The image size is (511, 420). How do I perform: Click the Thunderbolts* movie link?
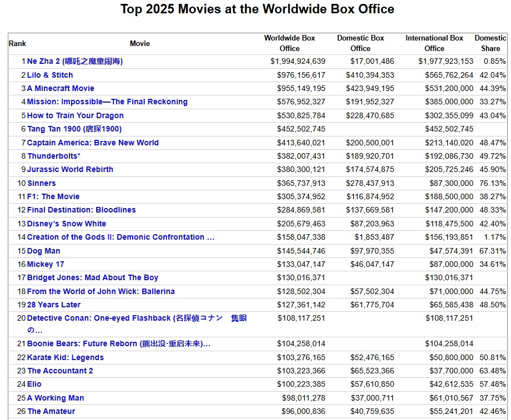[x=54, y=156]
